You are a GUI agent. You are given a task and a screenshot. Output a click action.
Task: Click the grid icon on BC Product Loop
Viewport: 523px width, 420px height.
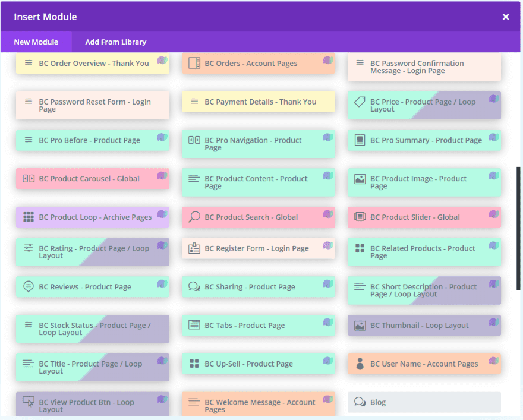(x=29, y=217)
